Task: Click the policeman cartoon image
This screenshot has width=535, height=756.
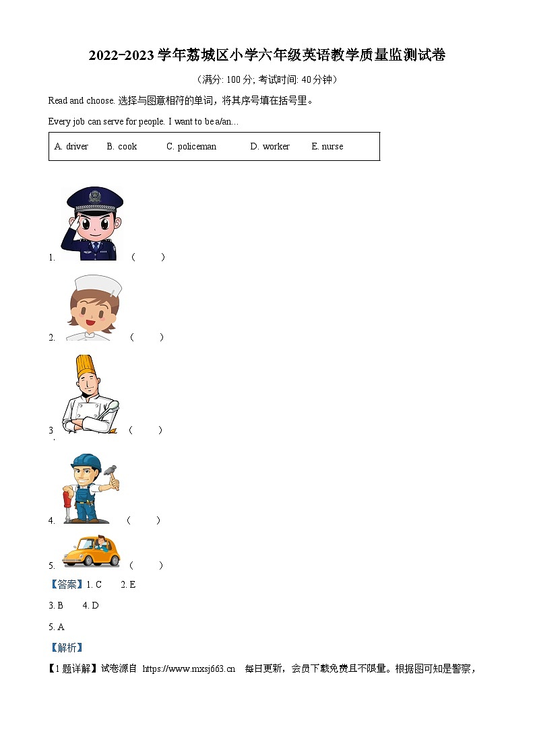Action: [92, 224]
